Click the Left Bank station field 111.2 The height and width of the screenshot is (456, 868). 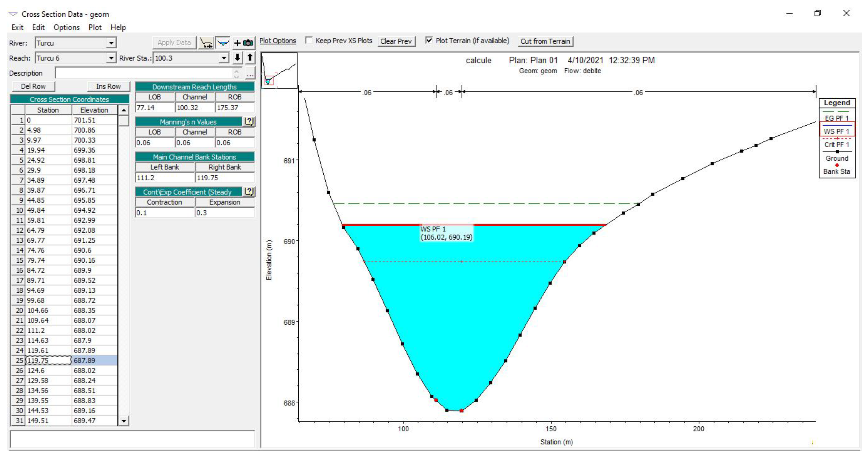165,178
